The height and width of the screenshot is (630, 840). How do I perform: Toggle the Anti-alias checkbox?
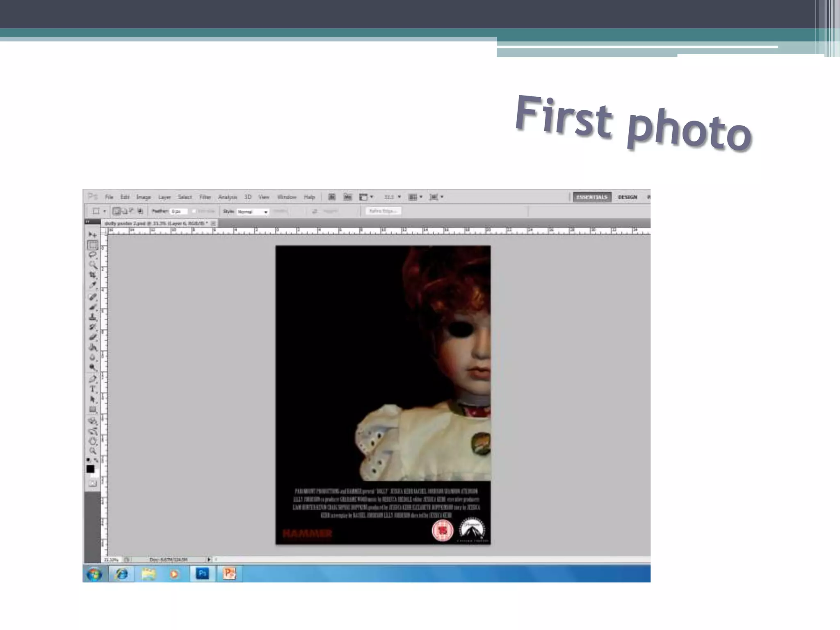click(x=194, y=211)
